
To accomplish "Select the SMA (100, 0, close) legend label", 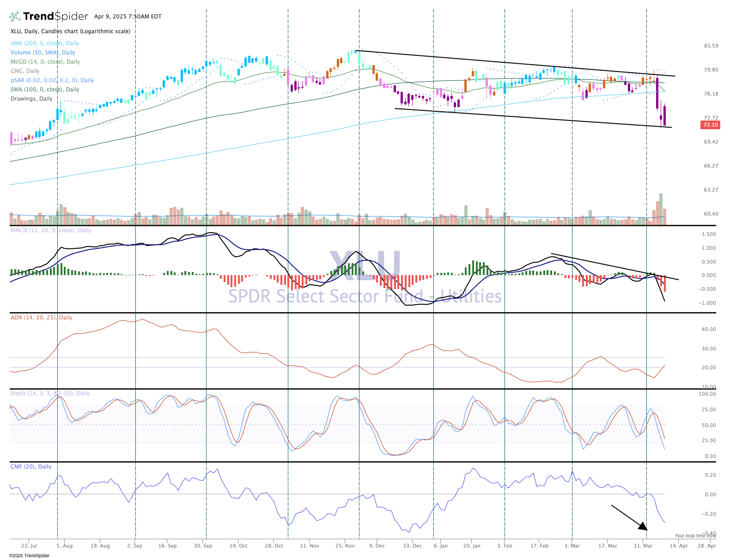I will [45, 90].
